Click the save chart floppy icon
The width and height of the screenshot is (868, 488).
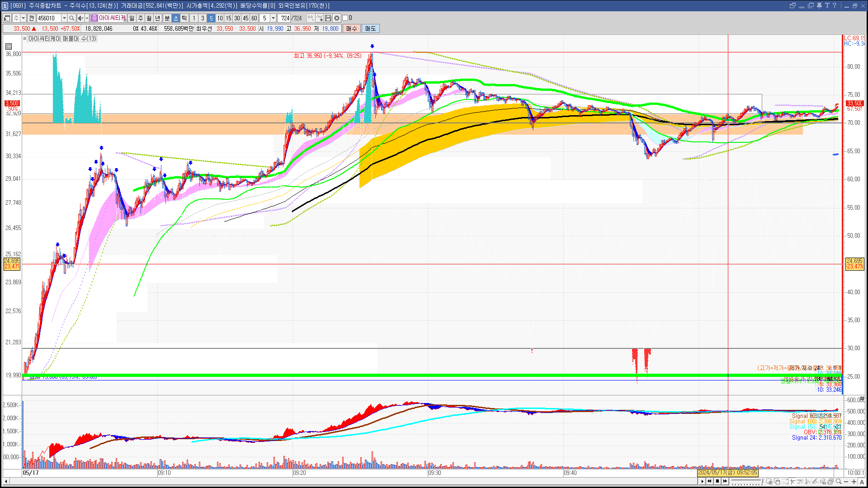coord(328,18)
